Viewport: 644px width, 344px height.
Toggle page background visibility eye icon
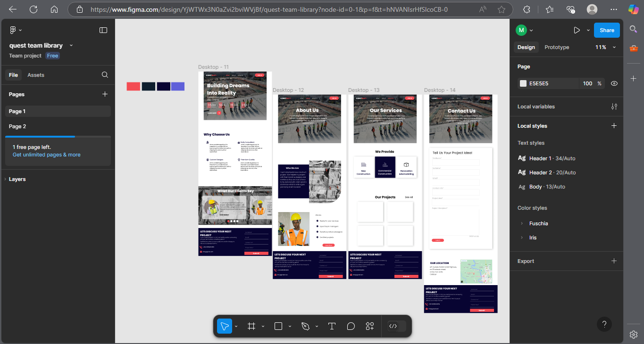(614, 83)
